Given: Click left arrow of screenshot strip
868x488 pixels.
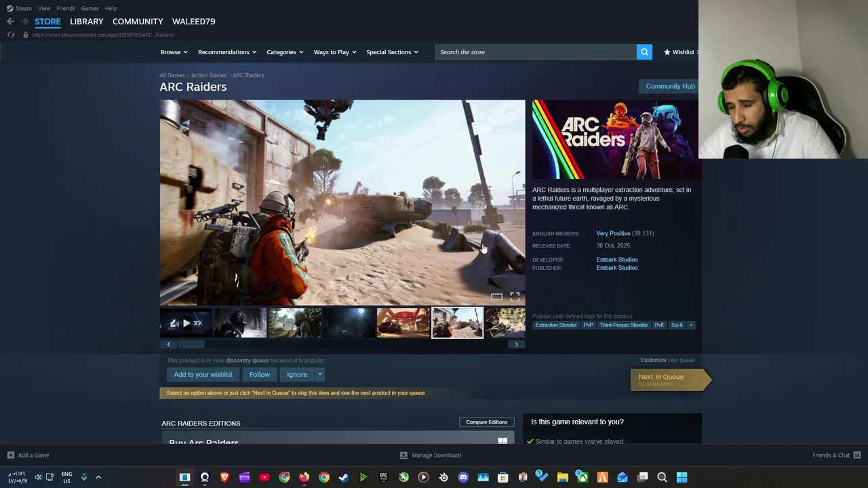Looking at the screenshot, I should point(169,344).
